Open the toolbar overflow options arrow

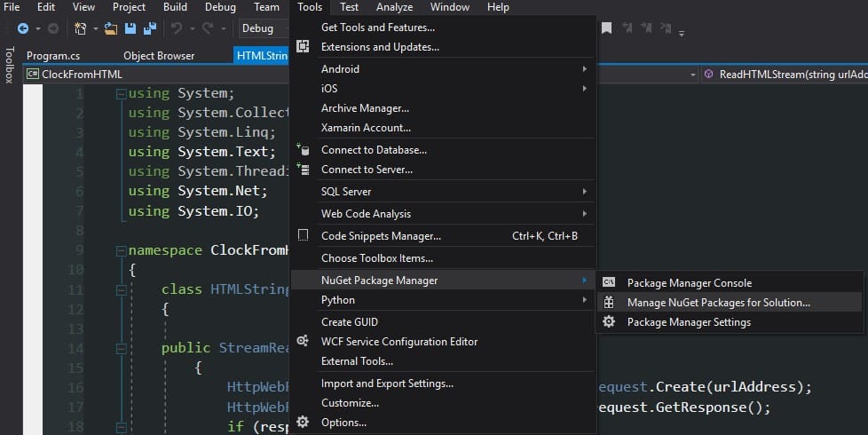point(682,33)
